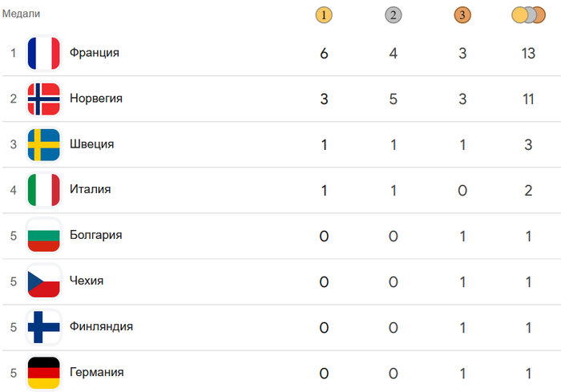This screenshot has width=561, height=392.
Task: Select the Italy flag icon
Action: [44, 190]
